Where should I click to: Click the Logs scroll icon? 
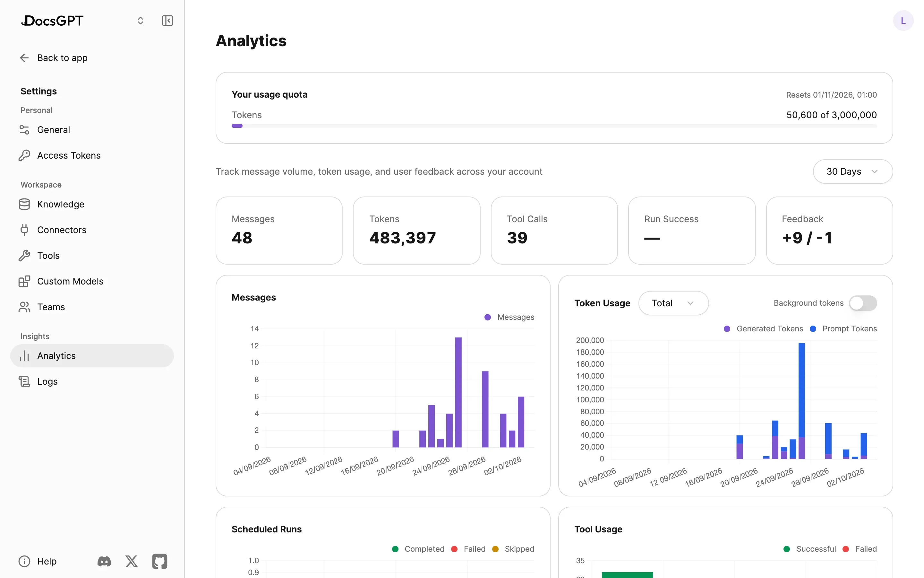pos(24,381)
